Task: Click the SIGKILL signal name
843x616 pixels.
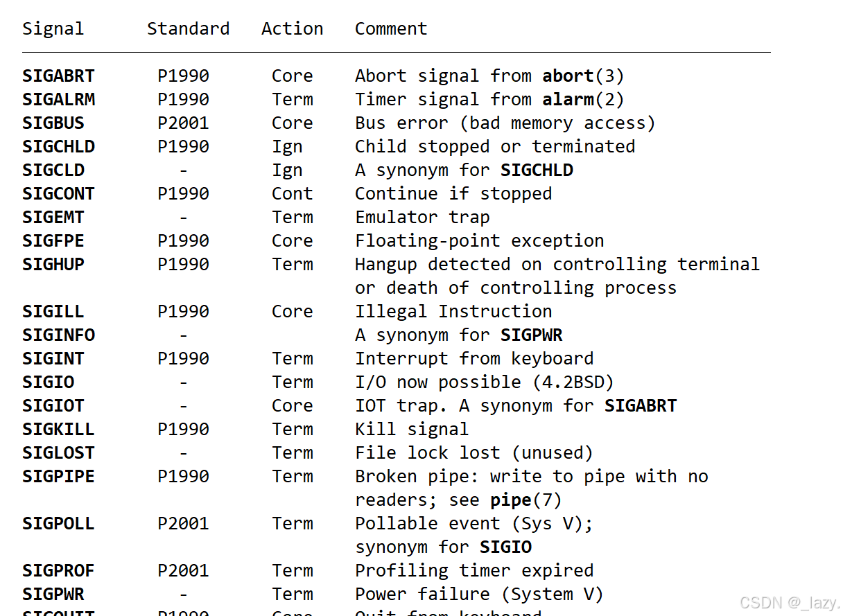Action: click(x=58, y=429)
